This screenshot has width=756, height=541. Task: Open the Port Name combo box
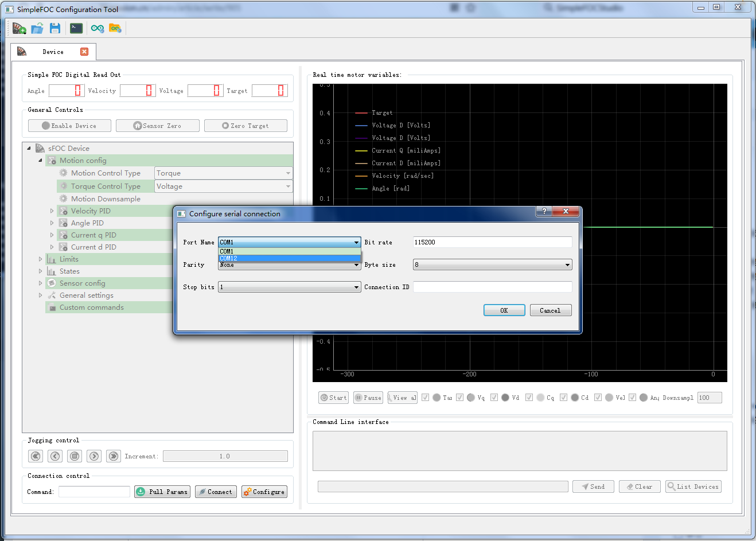pyautogui.click(x=290, y=242)
